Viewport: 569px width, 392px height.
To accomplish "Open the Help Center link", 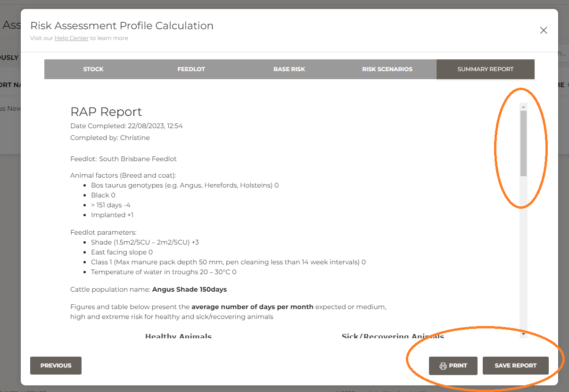I will [x=72, y=38].
